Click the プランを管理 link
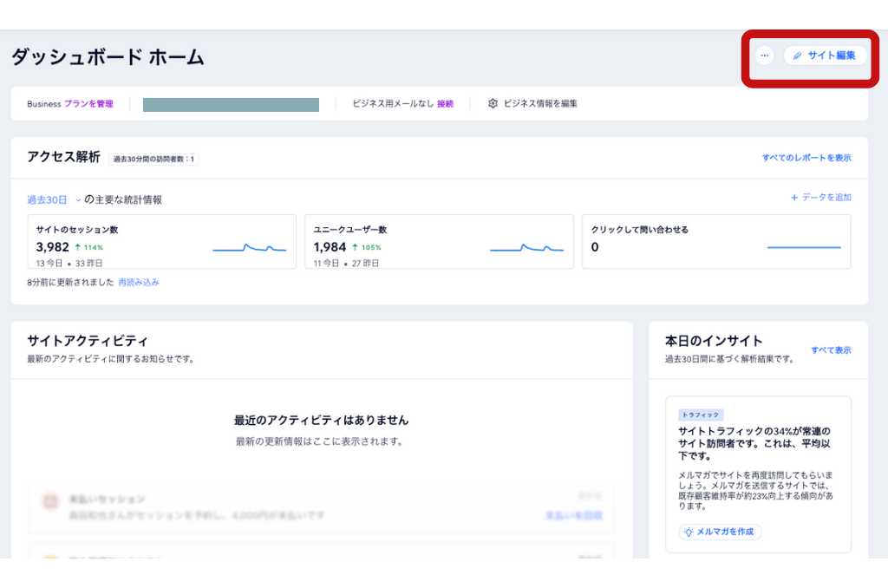The image size is (888, 588). 88,104
